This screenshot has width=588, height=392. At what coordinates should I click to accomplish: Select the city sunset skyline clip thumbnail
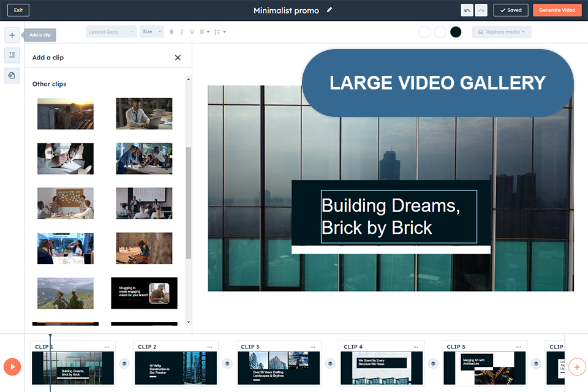click(x=66, y=114)
